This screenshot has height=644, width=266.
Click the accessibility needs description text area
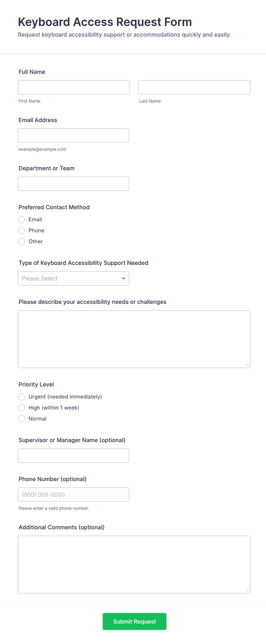click(x=134, y=339)
